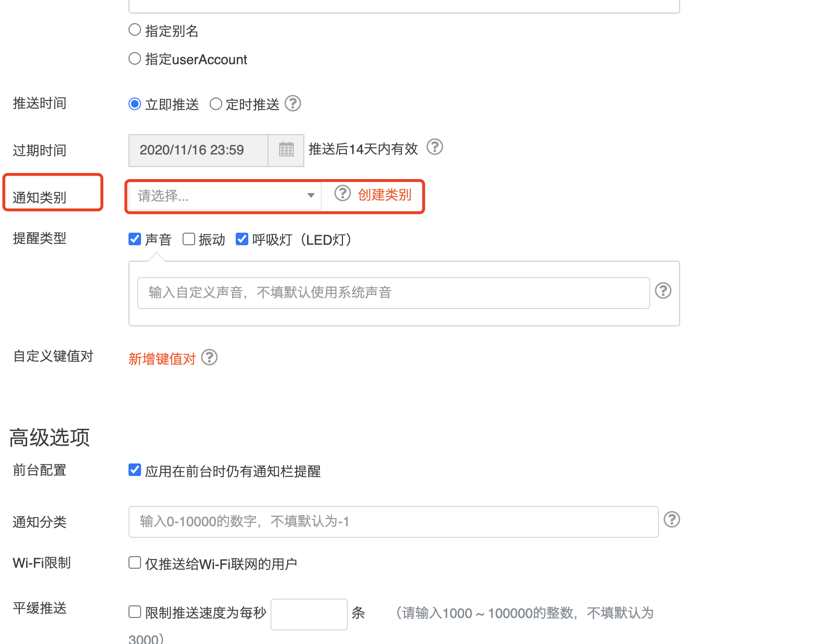Click the 创建类别 link
The height and width of the screenshot is (644, 827).
click(x=384, y=195)
